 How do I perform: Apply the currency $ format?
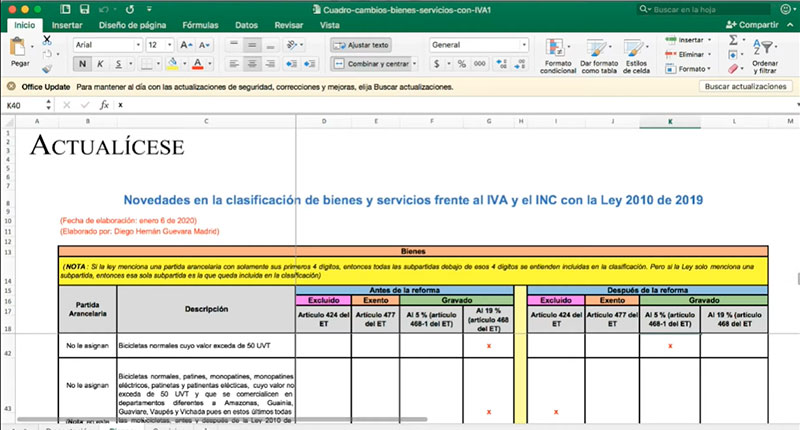pyautogui.click(x=437, y=64)
